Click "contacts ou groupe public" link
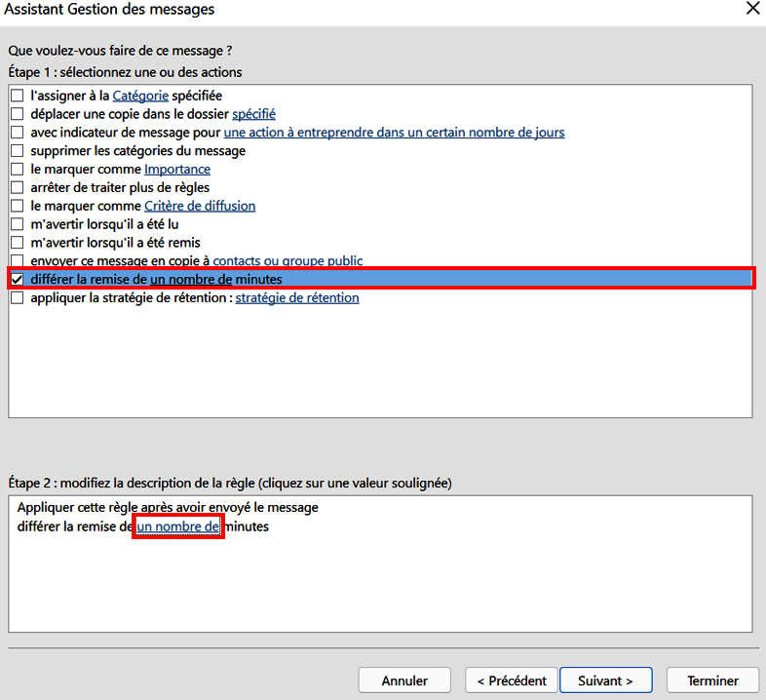 click(287, 260)
